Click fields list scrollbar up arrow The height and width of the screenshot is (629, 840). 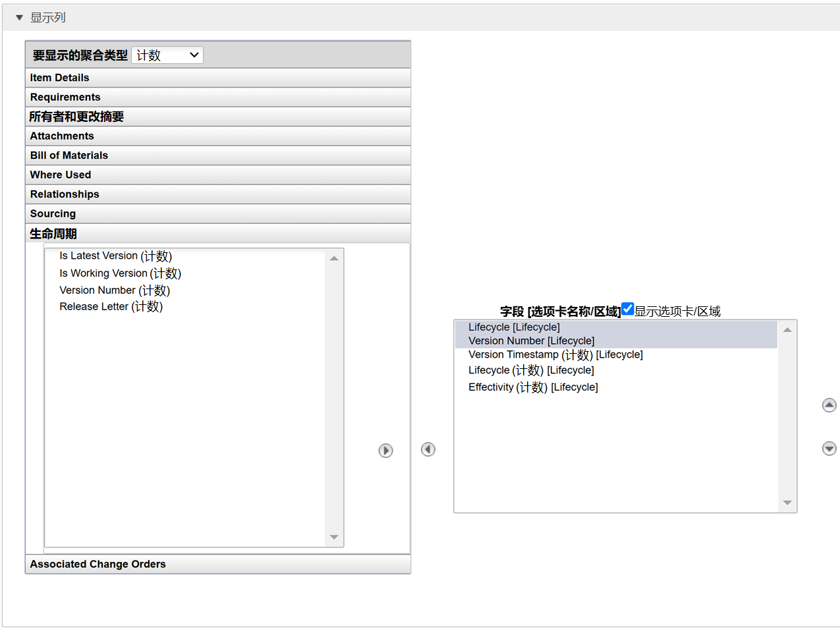pos(787,329)
